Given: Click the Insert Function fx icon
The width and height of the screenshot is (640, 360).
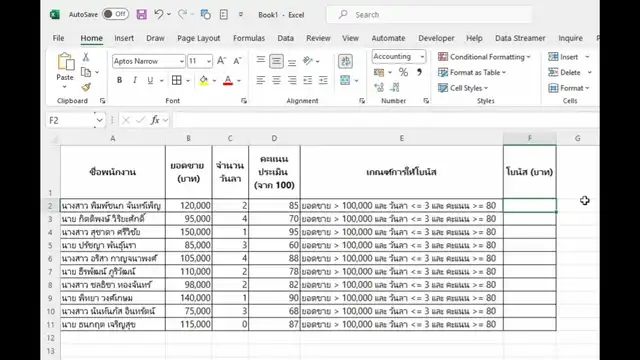Looking at the screenshot, I should 155,120.
